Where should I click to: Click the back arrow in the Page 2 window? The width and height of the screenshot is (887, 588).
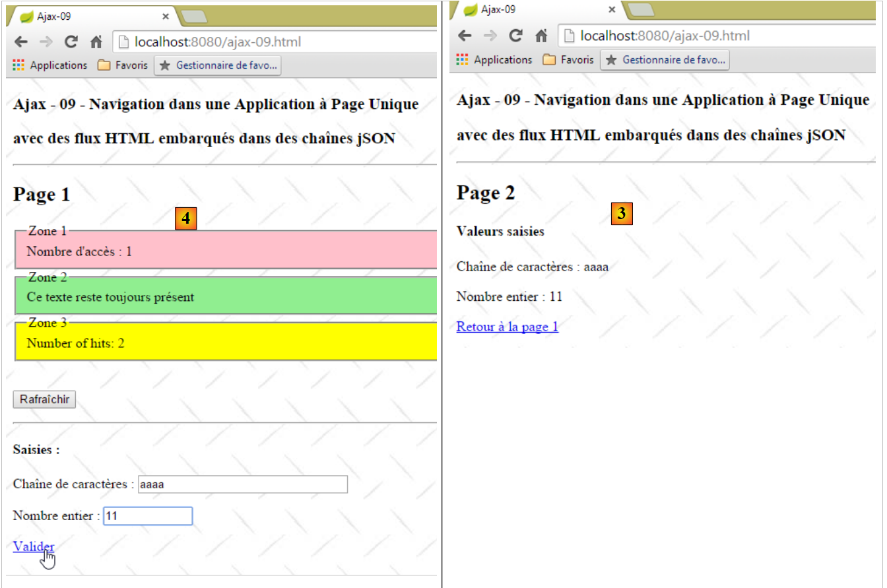click(x=465, y=36)
